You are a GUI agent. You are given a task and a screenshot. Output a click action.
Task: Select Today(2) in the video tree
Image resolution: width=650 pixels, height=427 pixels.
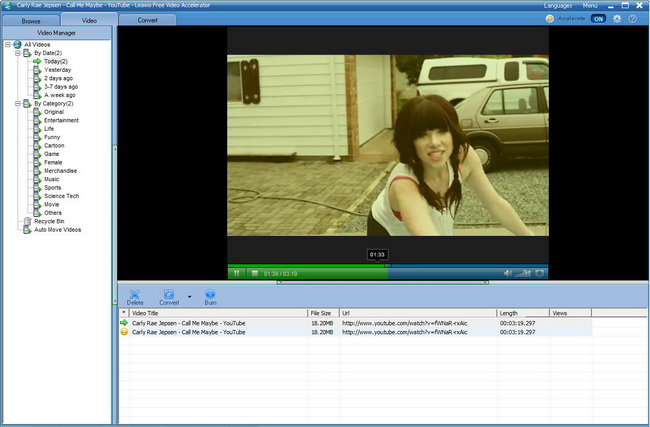pyautogui.click(x=56, y=61)
